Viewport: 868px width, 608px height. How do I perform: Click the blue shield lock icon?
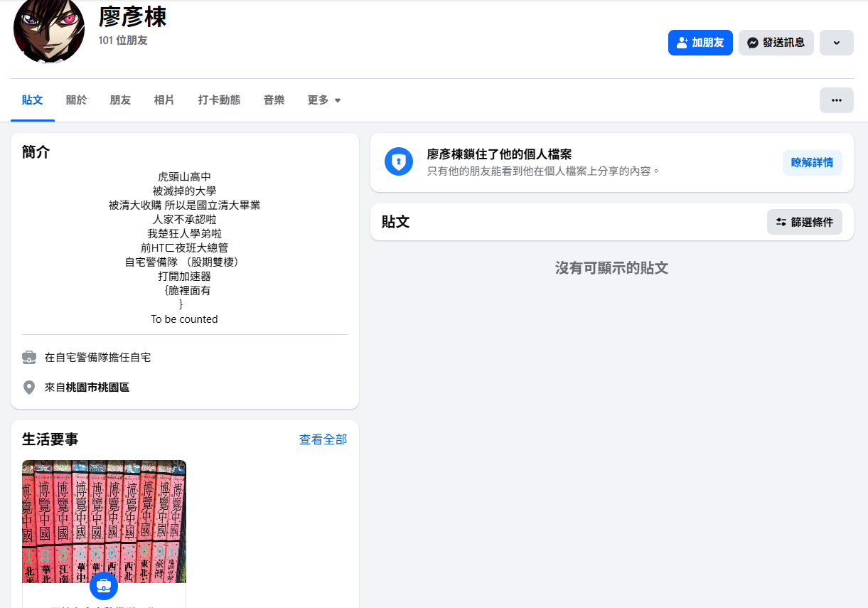(398, 162)
